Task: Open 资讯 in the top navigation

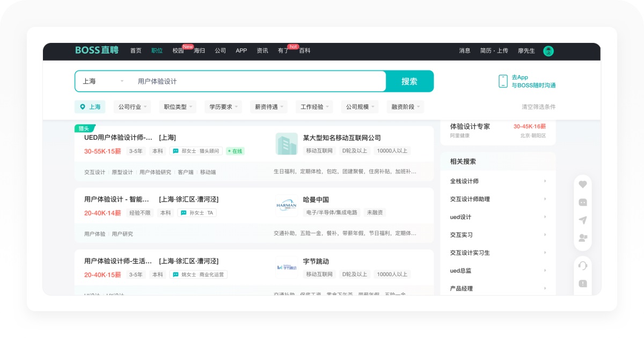Action: pos(262,50)
